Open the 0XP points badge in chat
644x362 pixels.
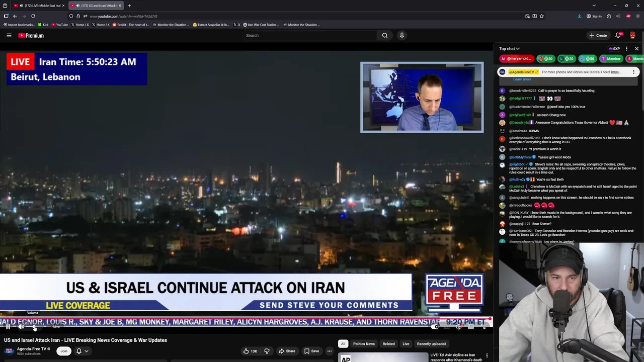[614, 49]
